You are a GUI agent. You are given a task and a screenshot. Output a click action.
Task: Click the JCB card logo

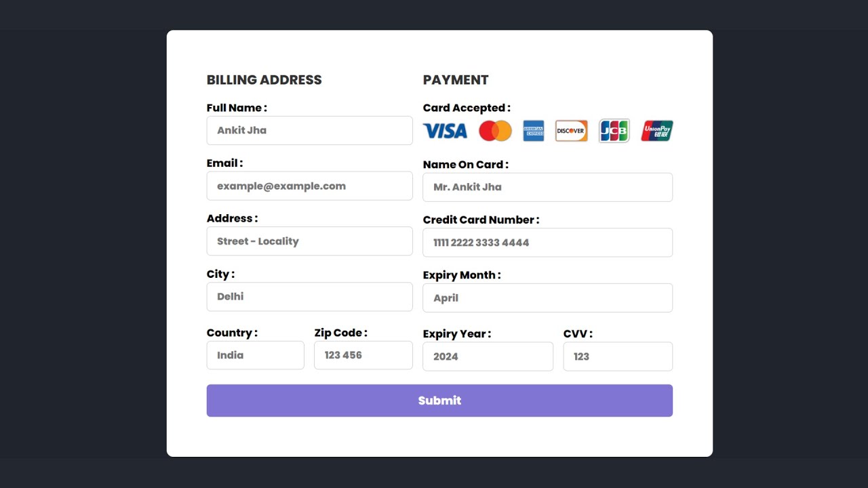[x=614, y=131]
